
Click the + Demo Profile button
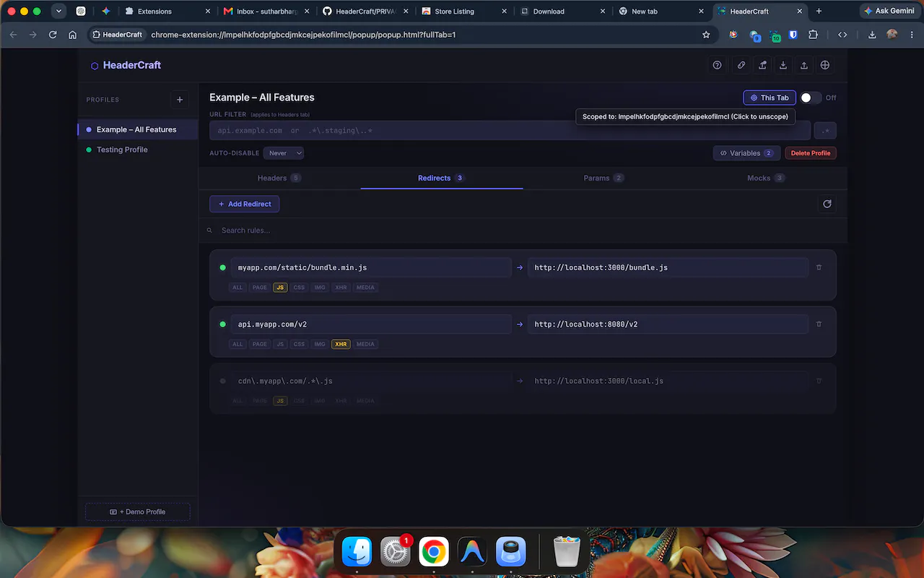pos(138,512)
